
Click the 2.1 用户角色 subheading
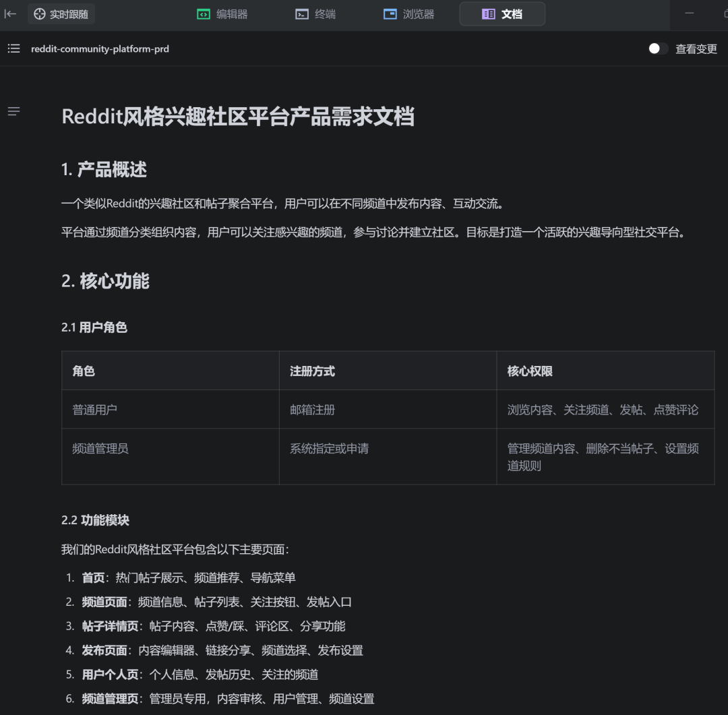click(x=94, y=328)
